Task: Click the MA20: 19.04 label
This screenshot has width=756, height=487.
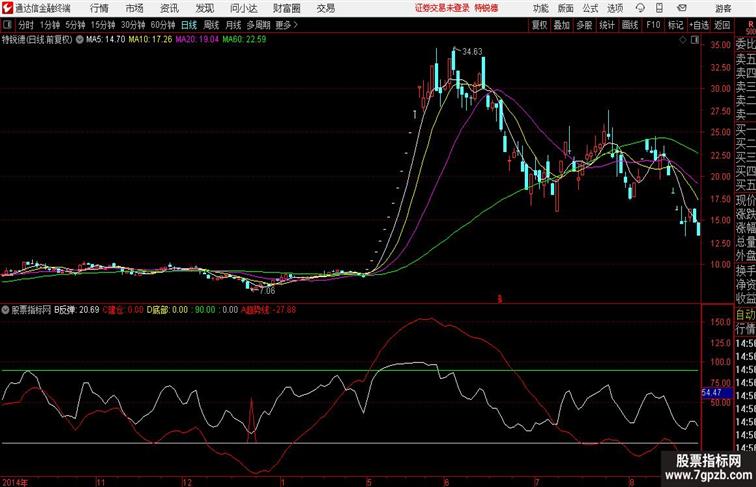Action: coord(197,40)
